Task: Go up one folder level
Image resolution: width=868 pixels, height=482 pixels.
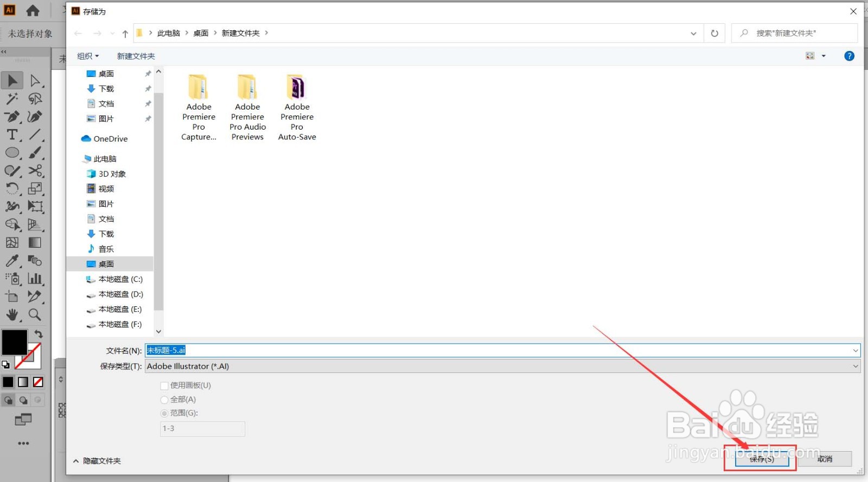Action: point(125,34)
